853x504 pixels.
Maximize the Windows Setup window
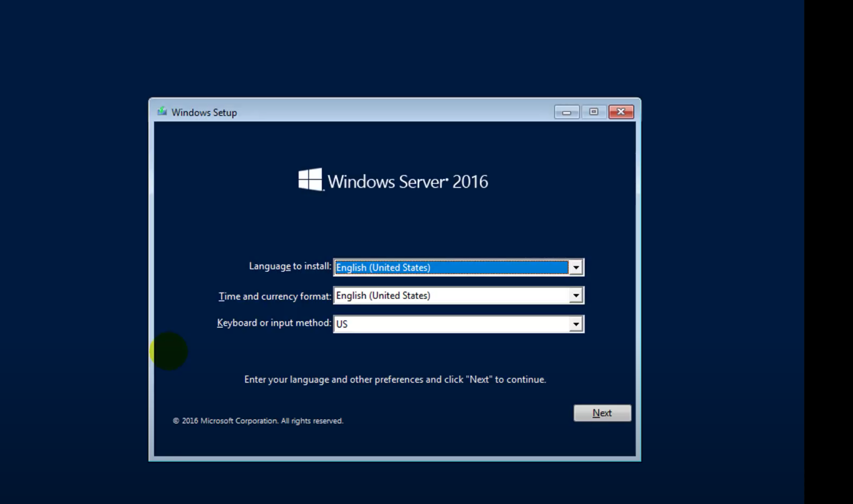593,112
